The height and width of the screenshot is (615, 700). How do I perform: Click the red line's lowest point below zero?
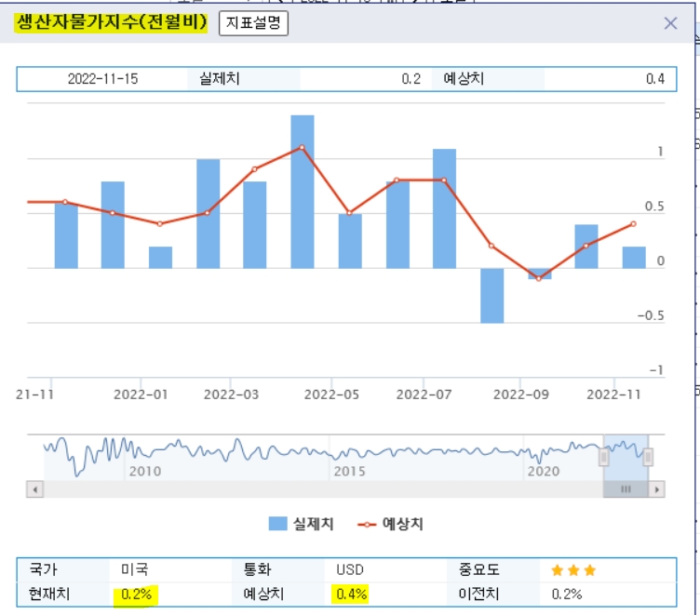539,279
